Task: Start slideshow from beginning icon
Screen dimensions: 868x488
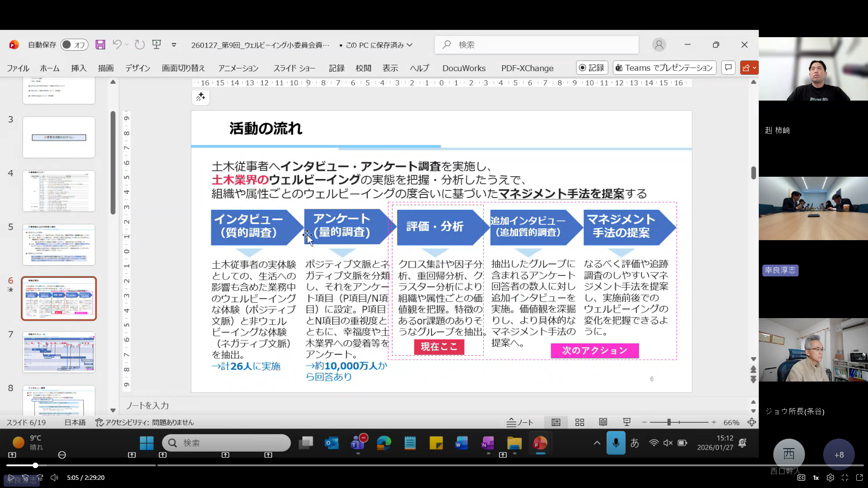Action: tap(156, 44)
